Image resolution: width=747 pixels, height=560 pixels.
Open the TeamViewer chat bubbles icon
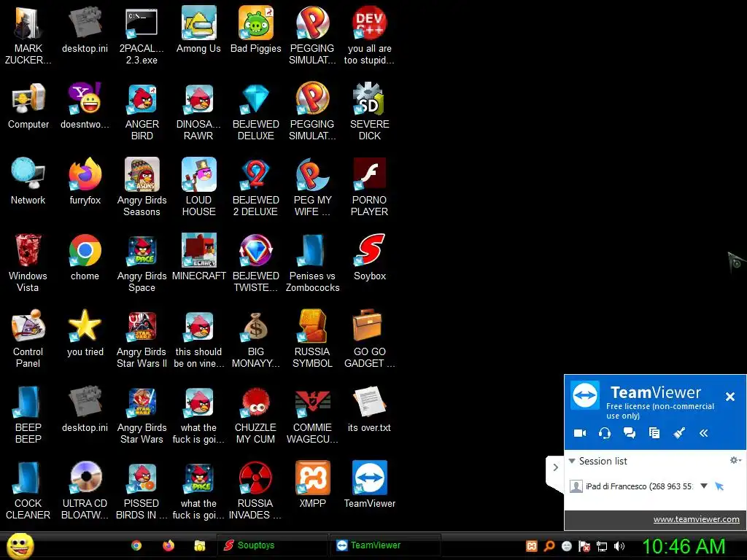(x=630, y=433)
